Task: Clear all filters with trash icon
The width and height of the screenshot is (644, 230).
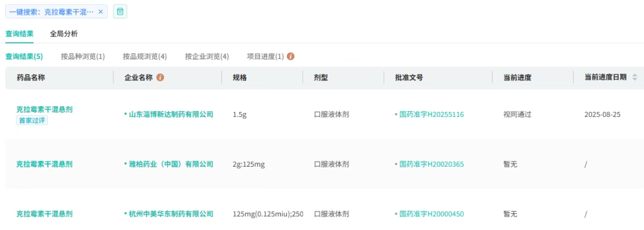Action: click(x=120, y=11)
